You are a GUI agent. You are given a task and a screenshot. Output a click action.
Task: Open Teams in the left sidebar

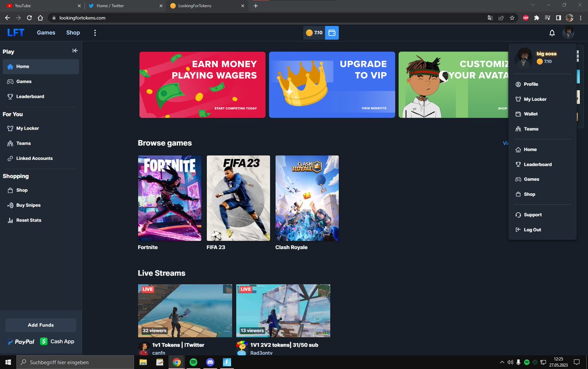click(x=41, y=144)
